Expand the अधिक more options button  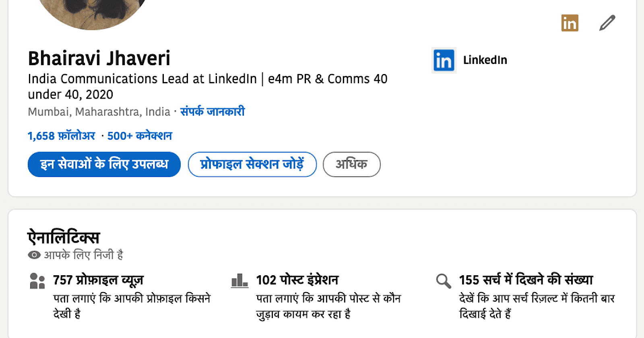pos(352,164)
